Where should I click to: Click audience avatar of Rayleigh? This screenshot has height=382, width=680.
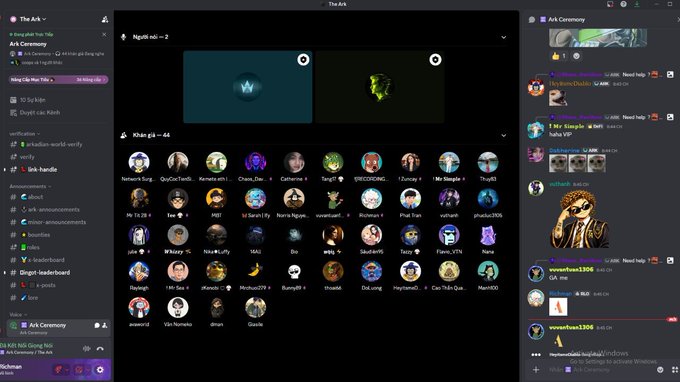139,271
